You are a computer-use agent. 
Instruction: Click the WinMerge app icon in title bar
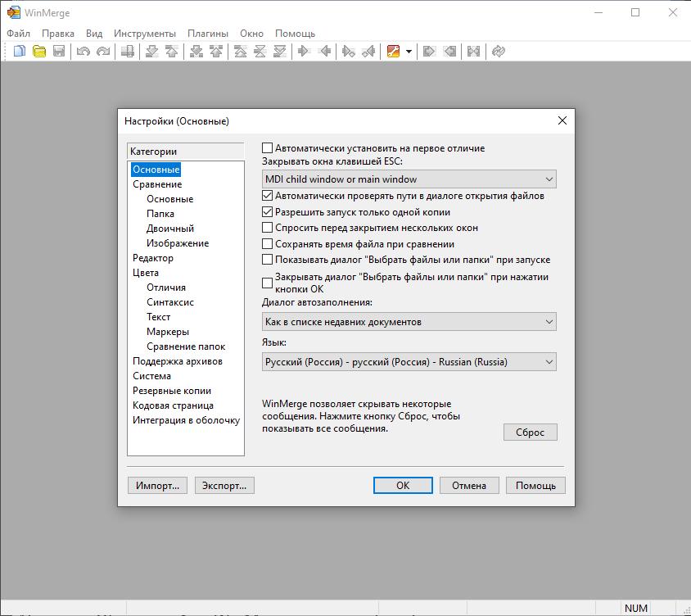tap(14, 13)
